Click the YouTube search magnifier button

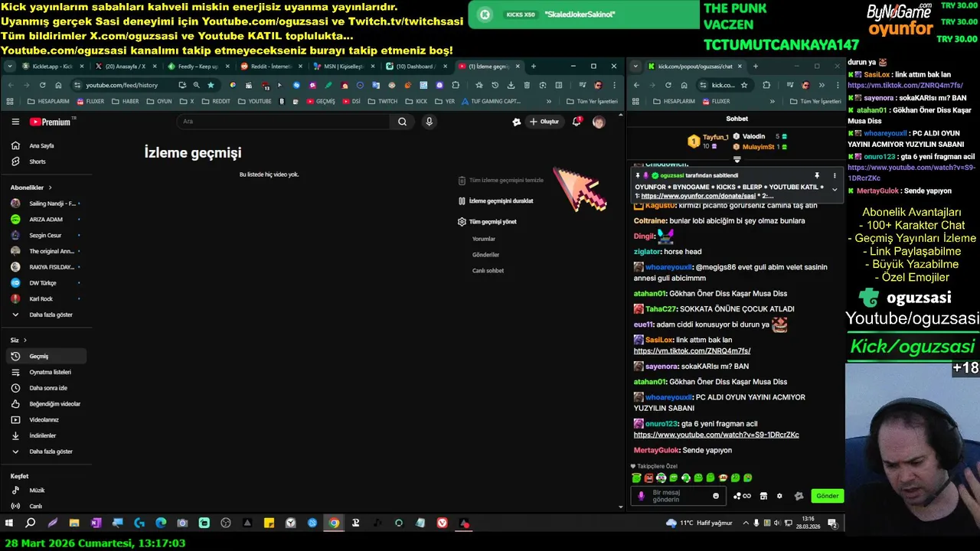coord(402,122)
